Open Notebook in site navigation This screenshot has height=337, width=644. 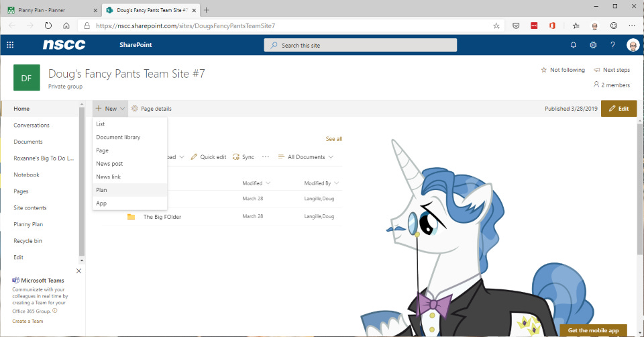pyautogui.click(x=26, y=175)
